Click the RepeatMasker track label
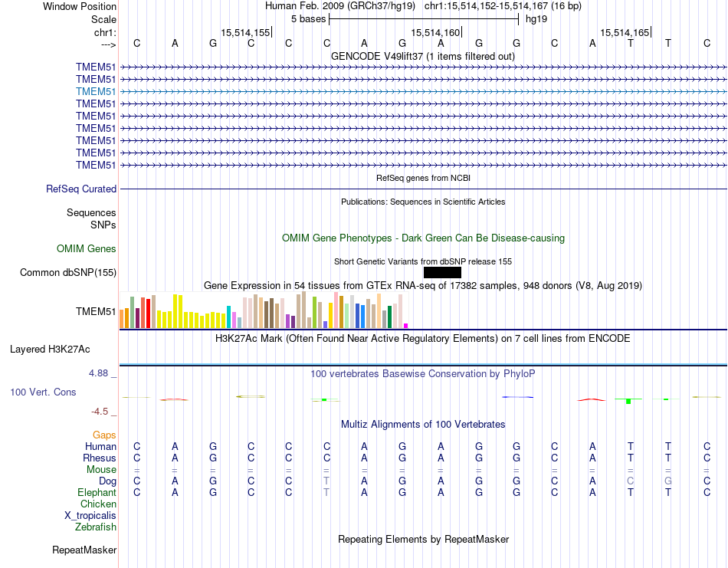 (84, 550)
